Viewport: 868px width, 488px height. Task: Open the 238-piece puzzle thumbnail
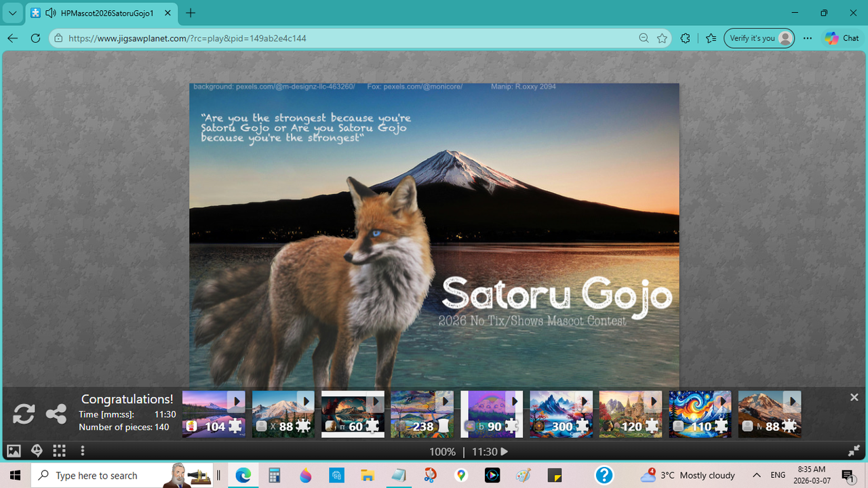pyautogui.click(x=422, y=413)
